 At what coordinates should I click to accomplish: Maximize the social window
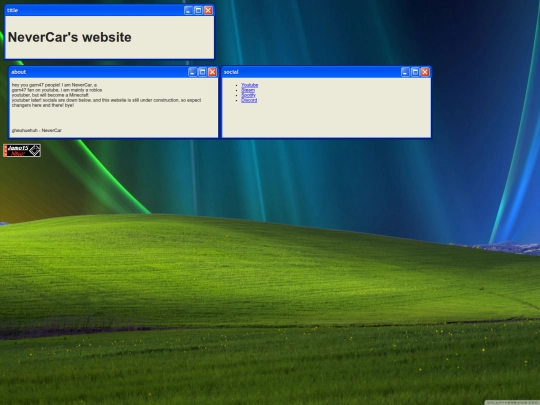point(415,72)
